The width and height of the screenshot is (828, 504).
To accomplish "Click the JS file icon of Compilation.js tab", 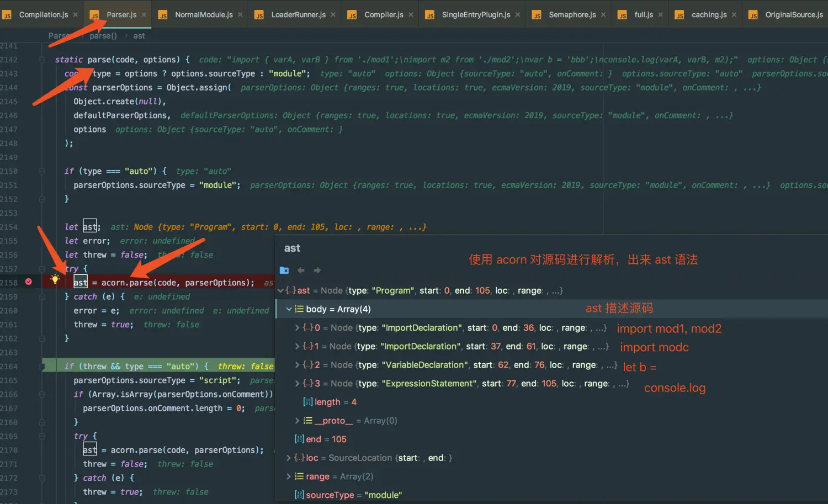I will click(x=7, y=15).
